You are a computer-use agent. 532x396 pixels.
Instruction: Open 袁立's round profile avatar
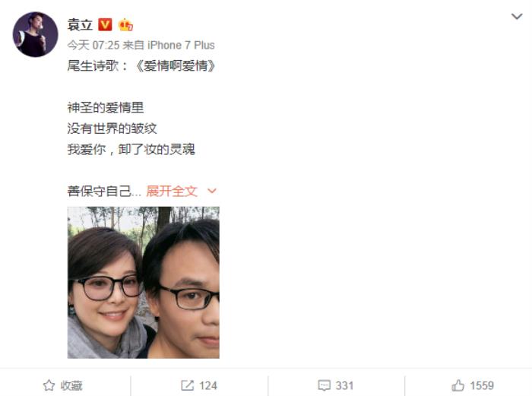(35, 35)
